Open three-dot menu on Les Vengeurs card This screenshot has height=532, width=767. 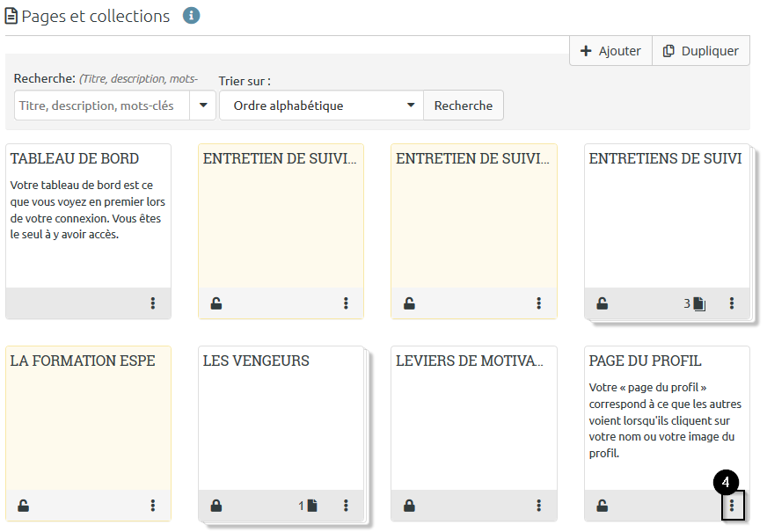click(x=346, y=506)
